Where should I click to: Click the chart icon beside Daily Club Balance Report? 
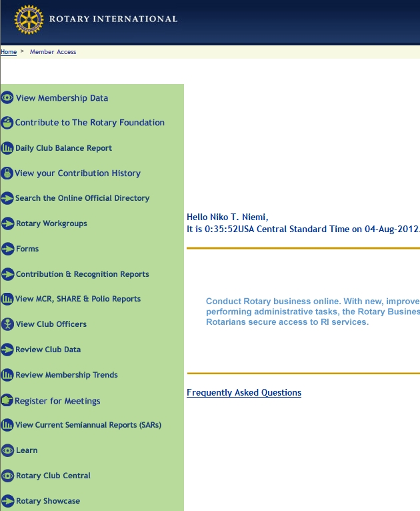pos(7,148)
